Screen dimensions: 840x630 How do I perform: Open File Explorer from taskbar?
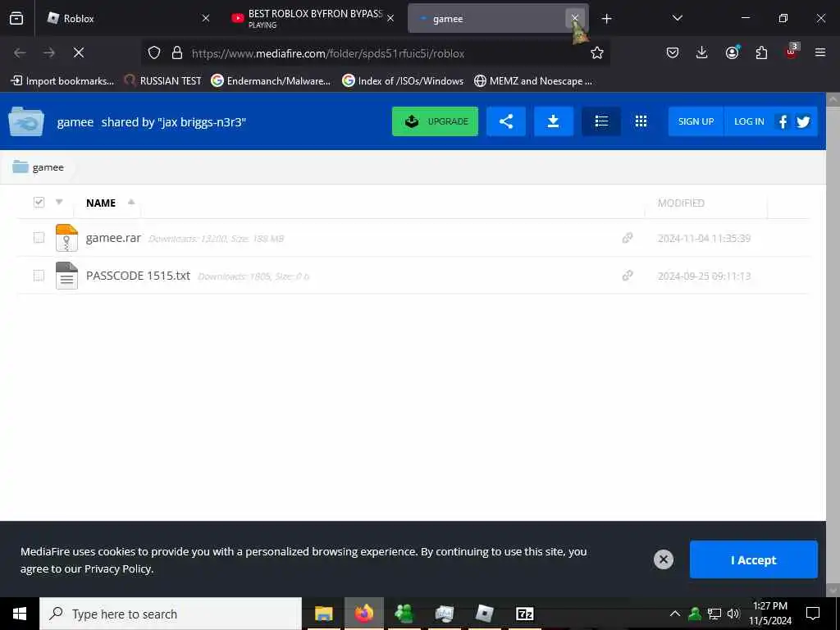323,614
